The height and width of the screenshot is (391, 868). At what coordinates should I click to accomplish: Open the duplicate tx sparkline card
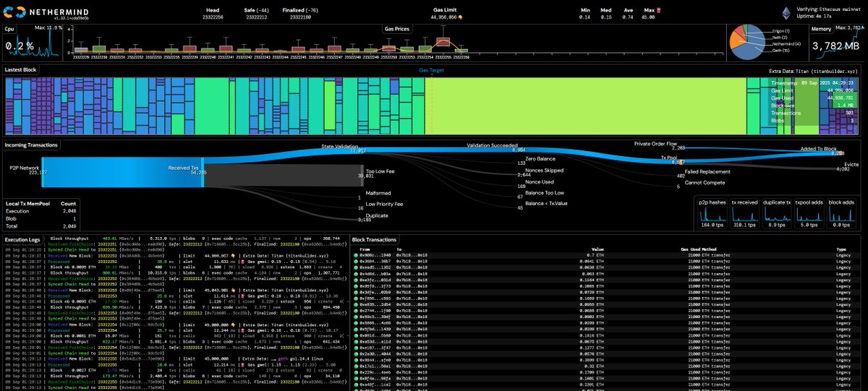[x=777, y=213]
